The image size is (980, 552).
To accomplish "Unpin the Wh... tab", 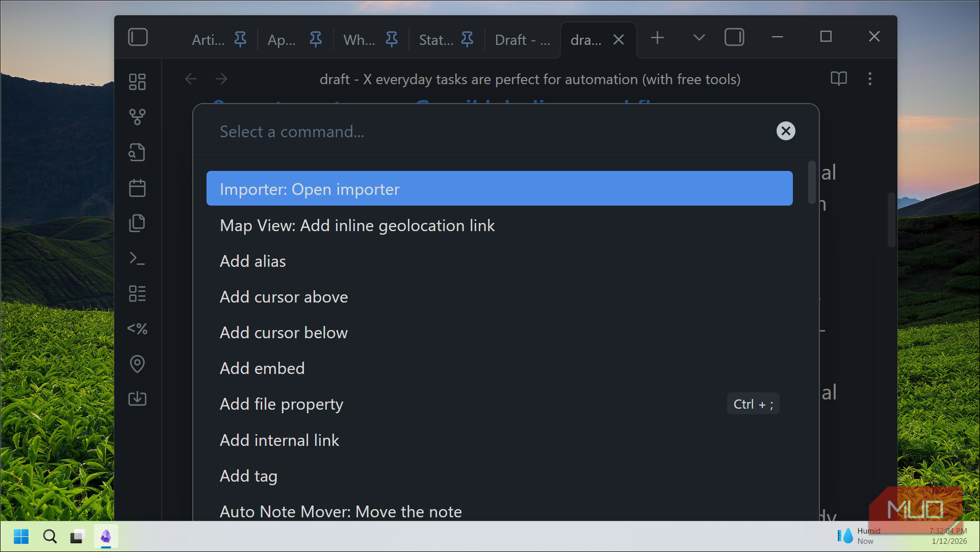I will [x=392, y=39].
